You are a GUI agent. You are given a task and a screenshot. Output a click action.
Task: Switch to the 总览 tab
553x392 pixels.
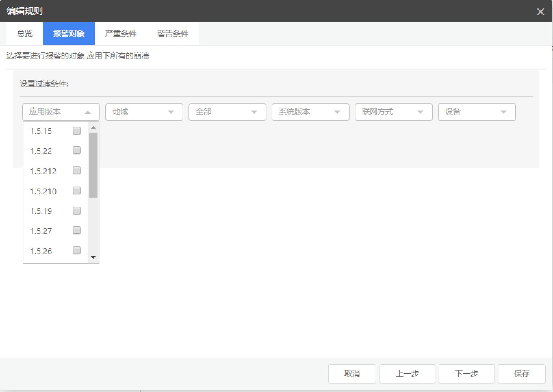pyautogui.click(x=25, y=33)
